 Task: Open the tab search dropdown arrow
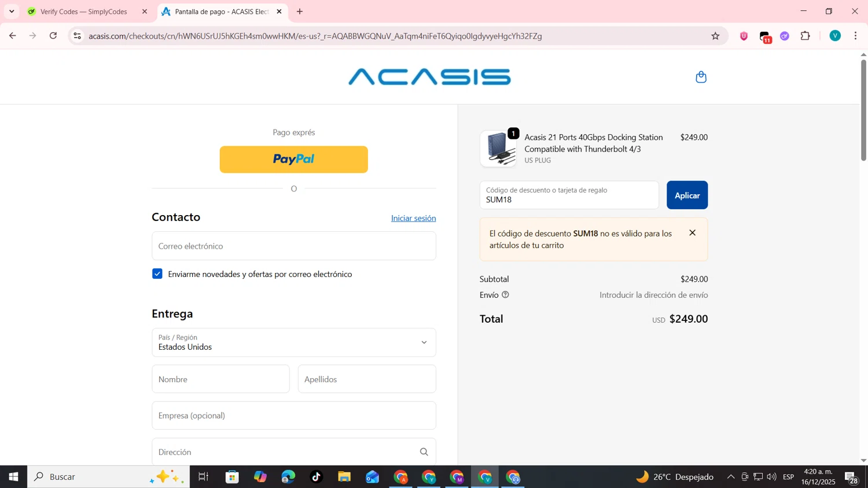pyautogui.click(x=12, y=12)
